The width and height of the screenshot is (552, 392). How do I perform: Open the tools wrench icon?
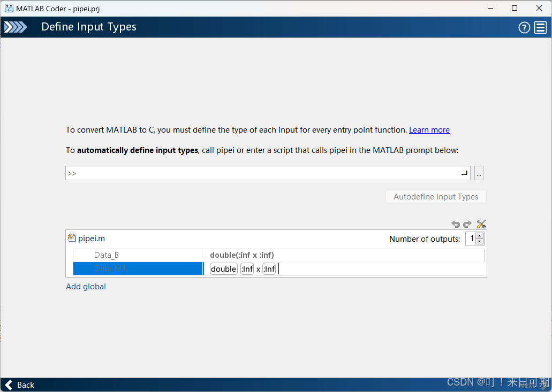tap(481, 224)
